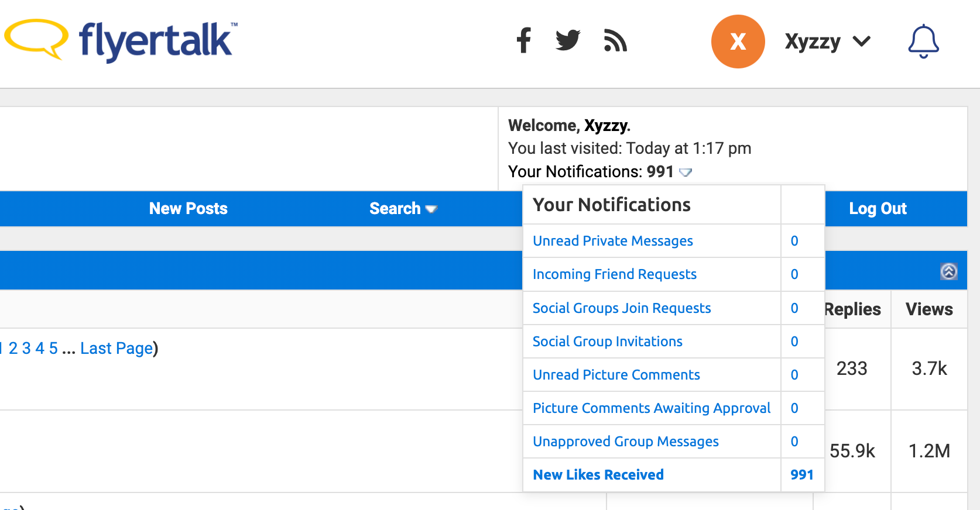The image size is (980, 510).
Task: Open Unread Private Messages
Action: [612, 241]
